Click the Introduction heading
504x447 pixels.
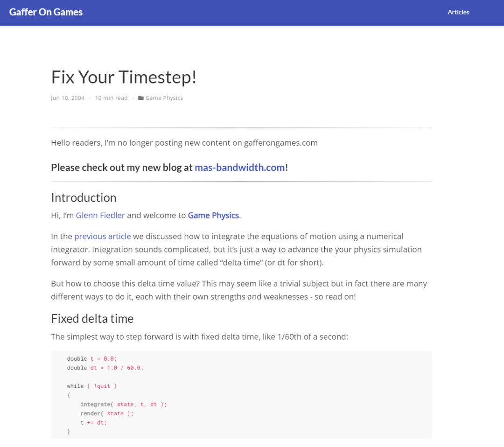[x=84, y=197]
